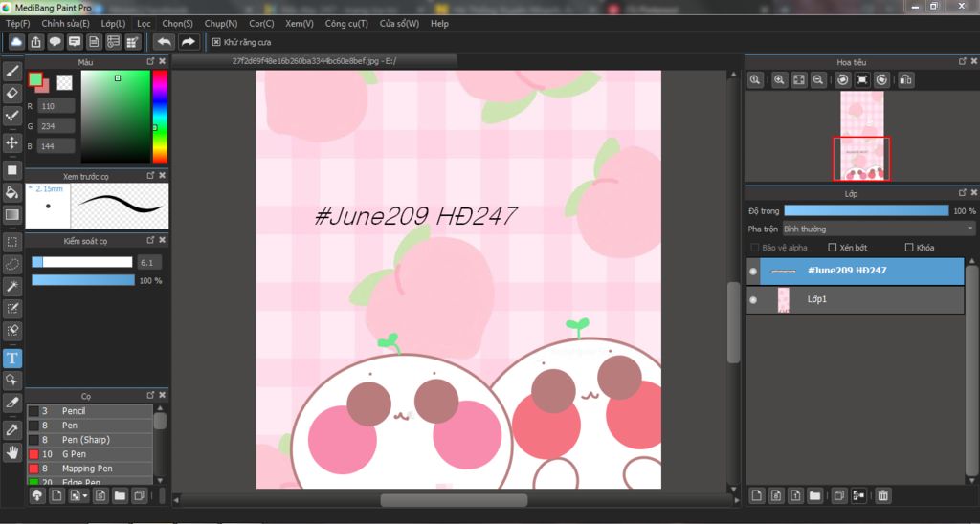Zoom out in the Navigator panel
Image resolution: width=980 pixels, height=524 pixels.
click(x=817, y=80)
